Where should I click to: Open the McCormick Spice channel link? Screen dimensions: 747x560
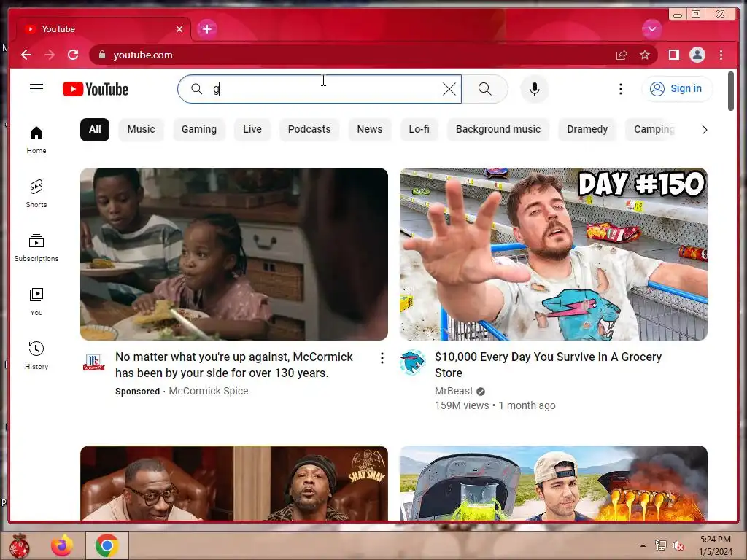208,391
